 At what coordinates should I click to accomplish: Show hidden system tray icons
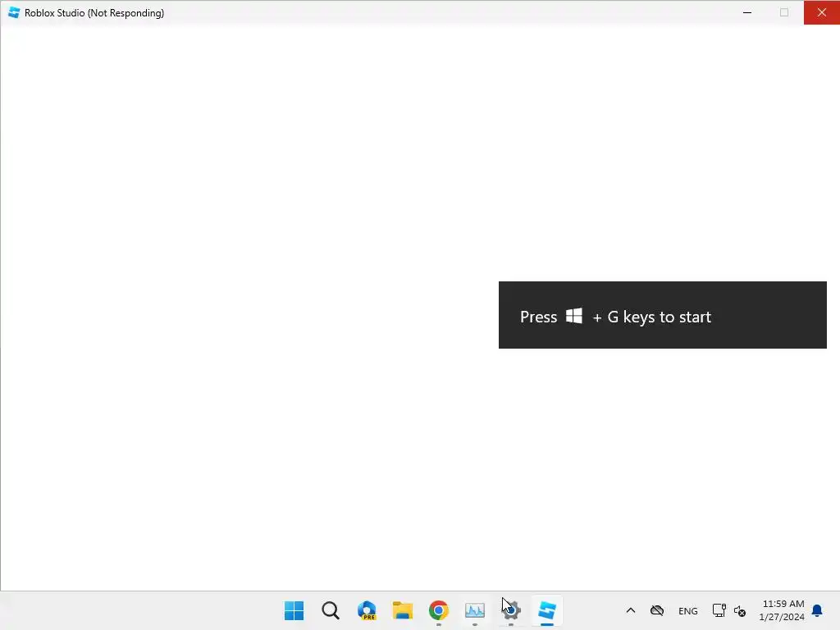[631, 610]
